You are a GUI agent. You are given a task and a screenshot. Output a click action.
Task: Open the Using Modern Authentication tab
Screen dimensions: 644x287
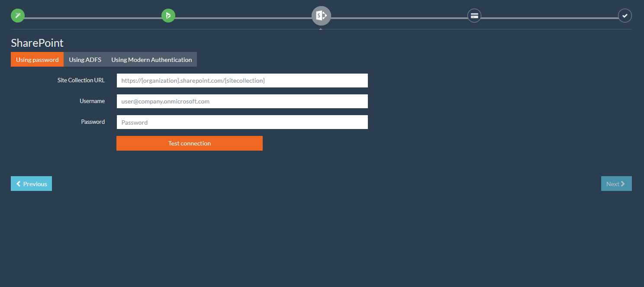[x=151, y=60]
